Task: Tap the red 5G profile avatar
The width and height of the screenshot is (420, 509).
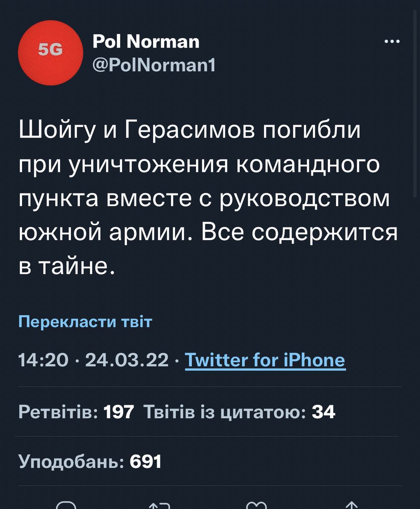Action: [50, 52]
